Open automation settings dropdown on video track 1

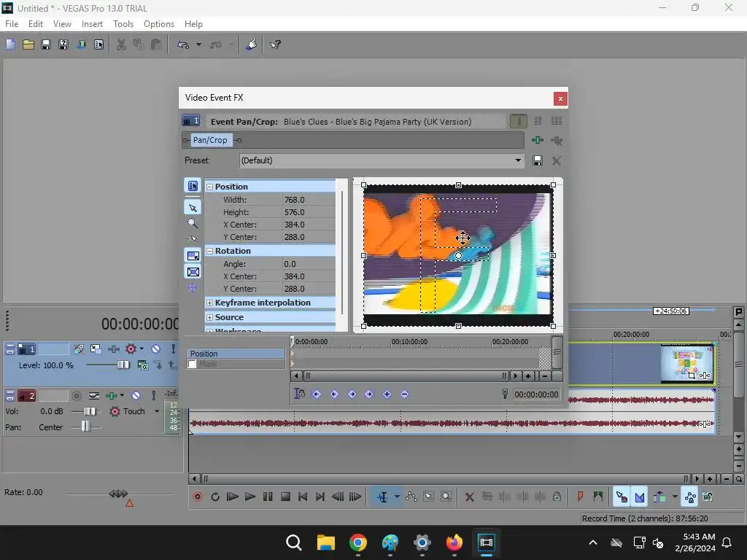click(x=142, y=349)
